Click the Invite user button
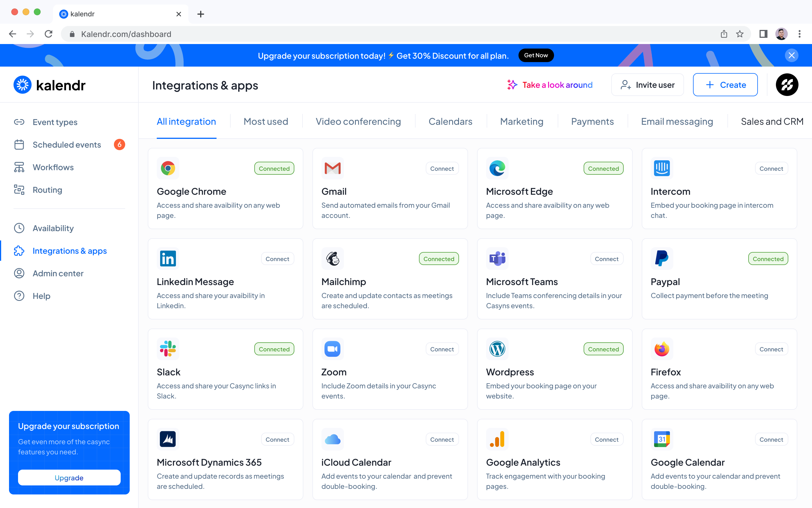812x508 pixels. [647, 85]
